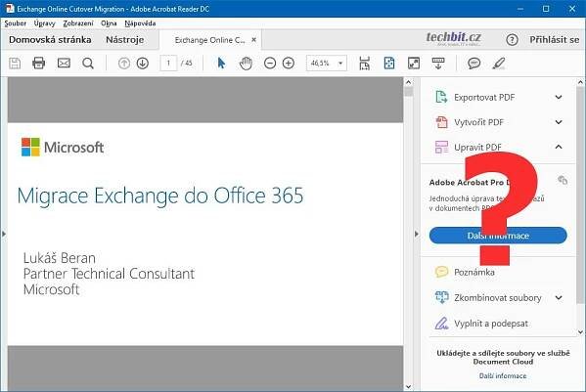Click the Zkombinovat soubory icon

(441, 297)
